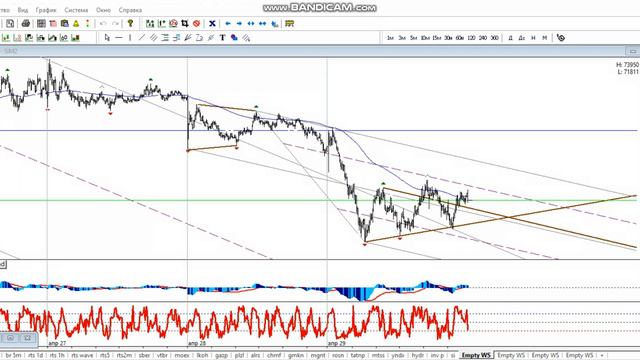This screenshot has height=360, width=640.
Task: Open the График menu
Action: 46,10
